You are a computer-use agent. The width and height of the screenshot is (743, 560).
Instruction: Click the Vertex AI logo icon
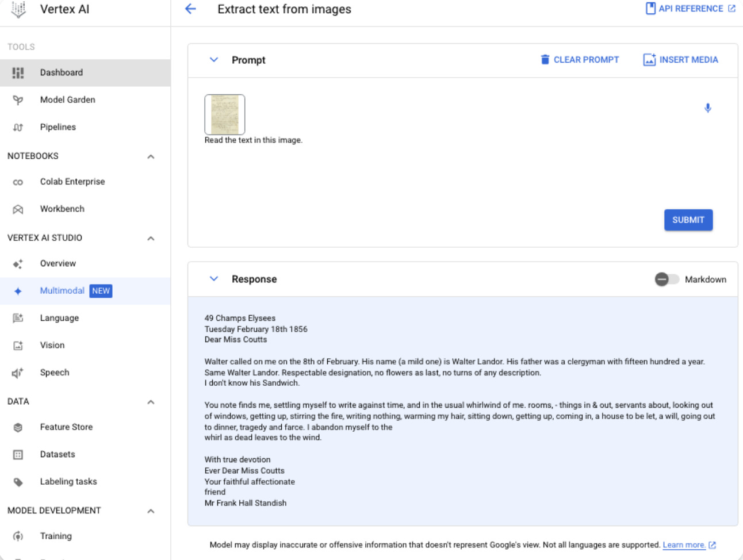18,9
